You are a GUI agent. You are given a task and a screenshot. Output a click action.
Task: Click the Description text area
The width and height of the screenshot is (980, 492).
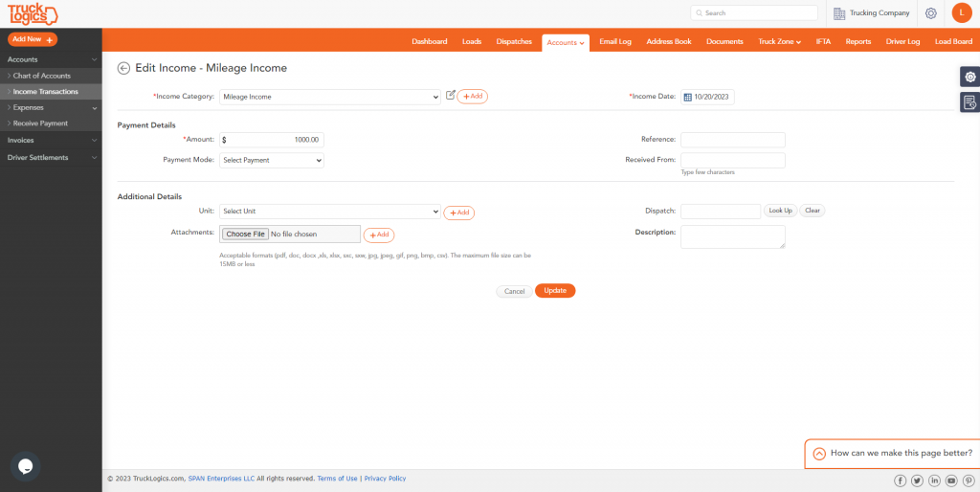pyautogui.click(x=733, y=237)
